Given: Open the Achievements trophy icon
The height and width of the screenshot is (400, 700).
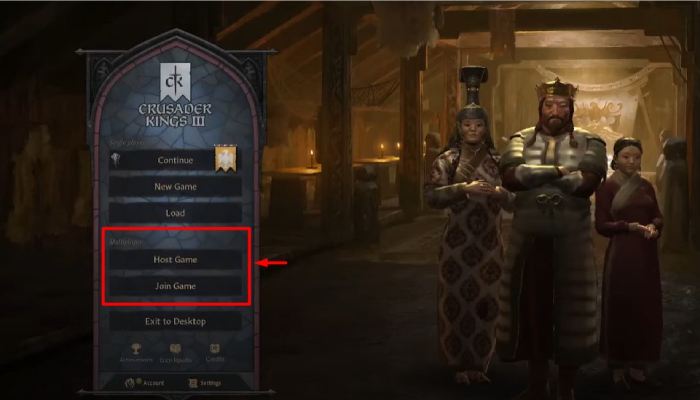Looking at the screenshot, I should [136, 349].
